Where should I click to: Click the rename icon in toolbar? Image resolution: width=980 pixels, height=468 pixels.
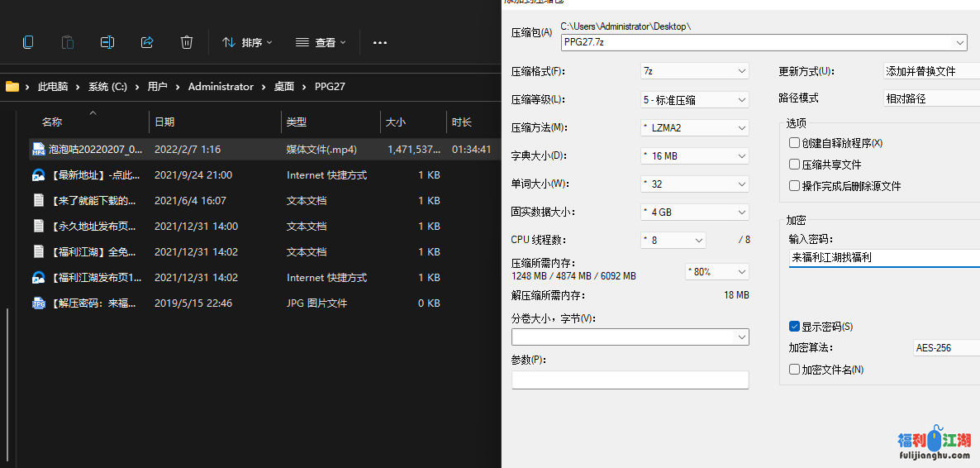[107, 42]
